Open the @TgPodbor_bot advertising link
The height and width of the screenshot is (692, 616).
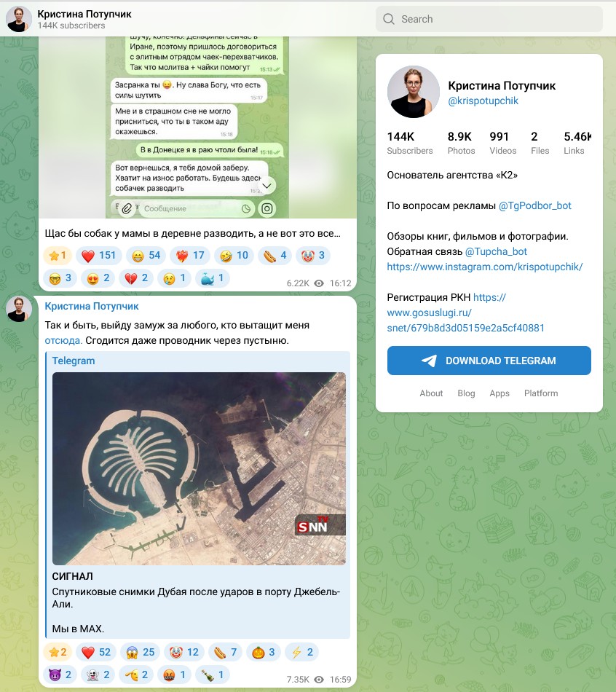click(534, 205)
